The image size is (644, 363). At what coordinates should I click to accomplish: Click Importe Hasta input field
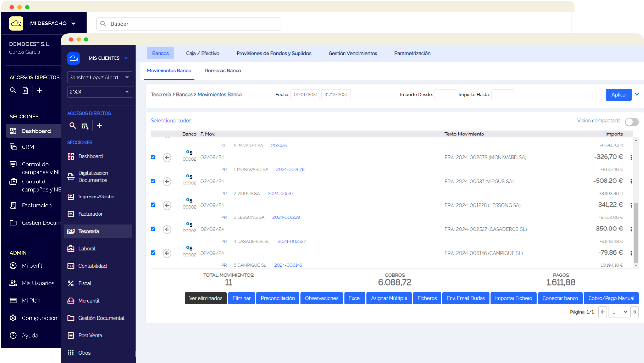point(503,95)
